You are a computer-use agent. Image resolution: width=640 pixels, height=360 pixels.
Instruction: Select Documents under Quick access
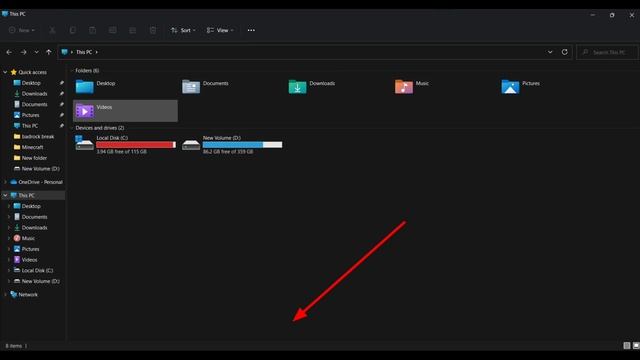(x=35, y=104)
